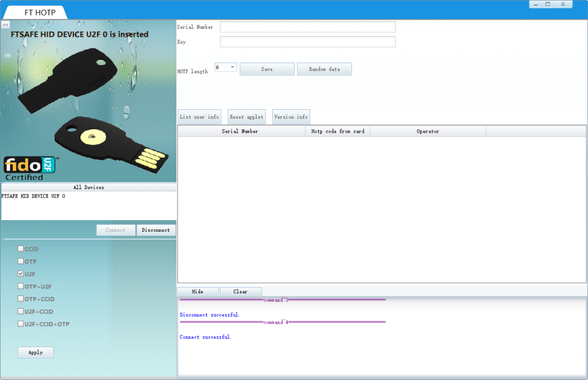Click the Reset applet button
Viewport: 588px width, 380px height.
click(x=246, y=116)
